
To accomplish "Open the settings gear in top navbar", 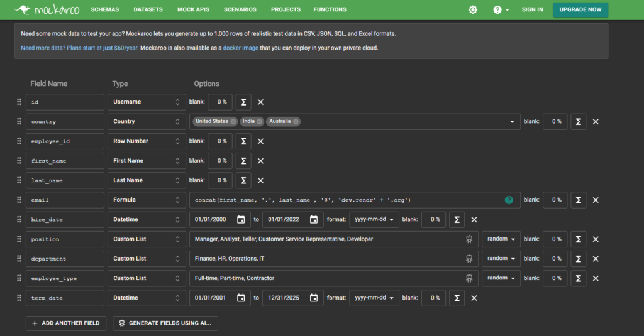I will (x=473, y=9).
